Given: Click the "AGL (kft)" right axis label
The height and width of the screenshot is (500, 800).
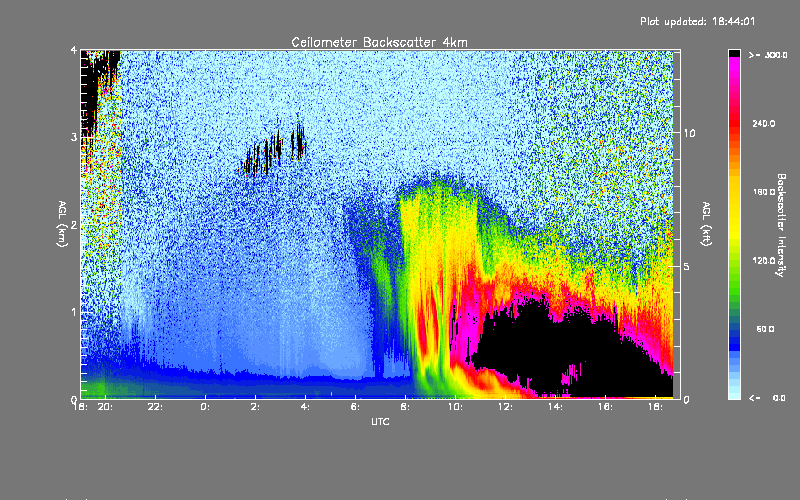Looking at the screenshot, I should click(x=706, y=224).
